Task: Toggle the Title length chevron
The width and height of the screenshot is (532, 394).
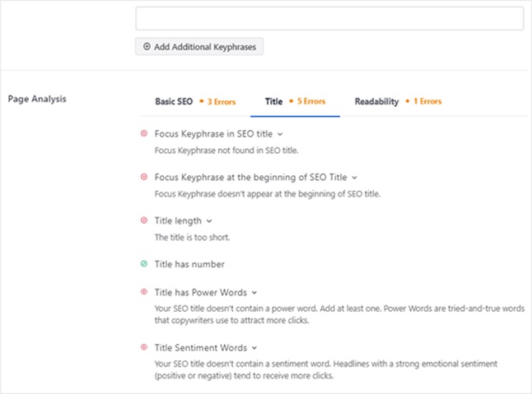Action: point(209,220)
